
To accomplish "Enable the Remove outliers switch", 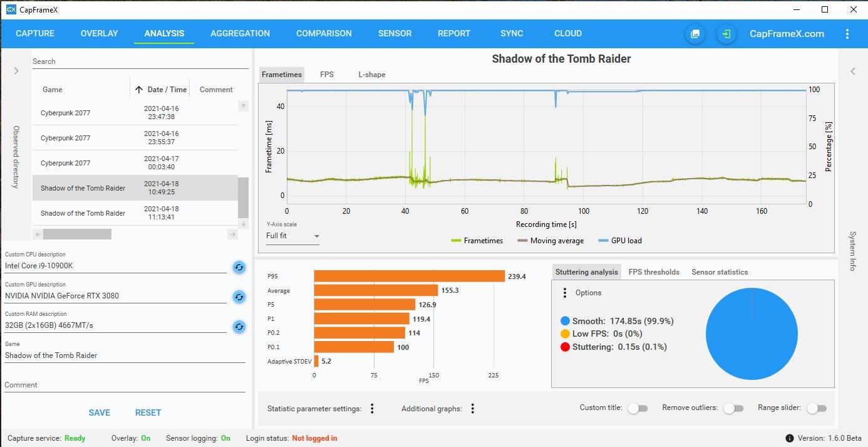I will 733,408.
